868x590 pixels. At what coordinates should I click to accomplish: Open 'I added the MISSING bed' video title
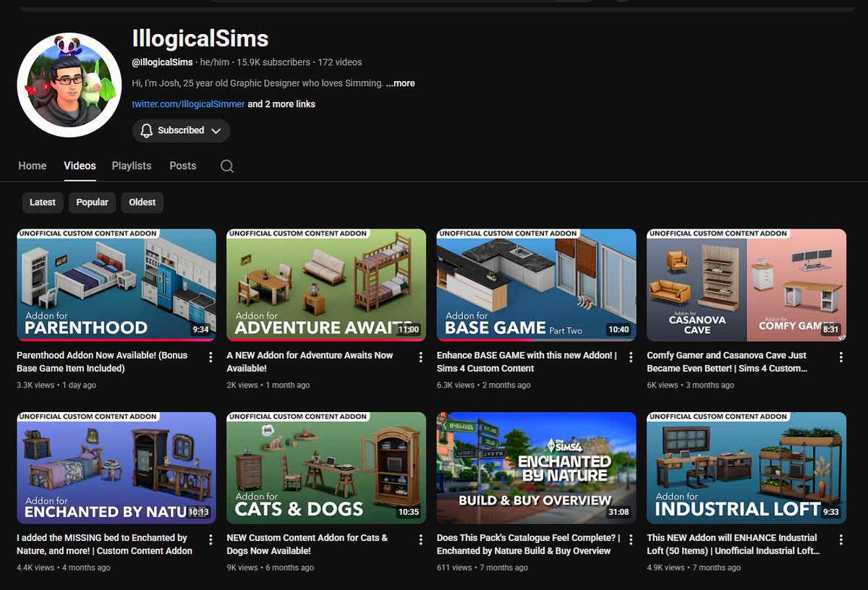105,544
